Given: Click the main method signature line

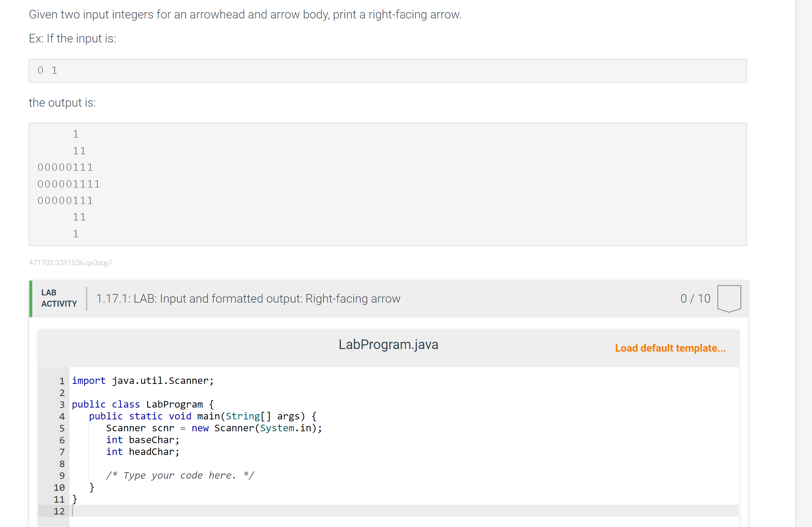Looking at the screenshot, I should 202,416.
